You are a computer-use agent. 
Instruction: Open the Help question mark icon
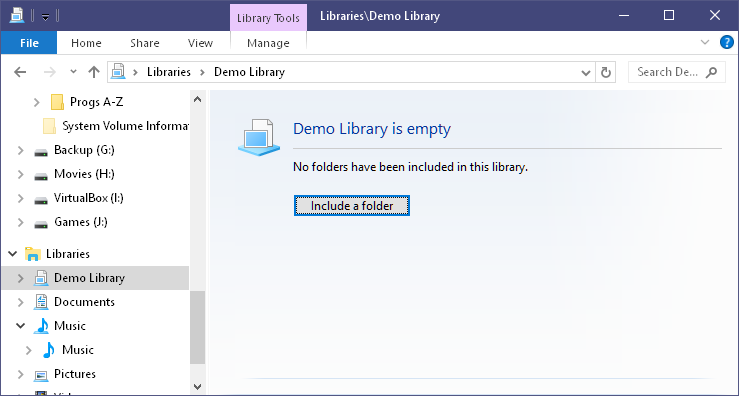(x=727, y=42)
